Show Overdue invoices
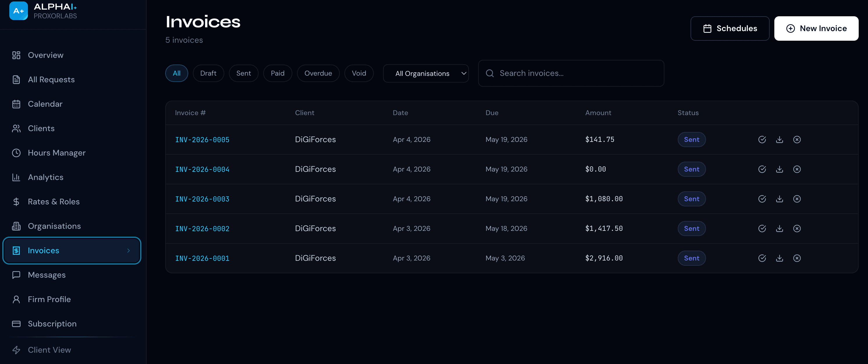The image size is (868, 364). click(318, 73)
